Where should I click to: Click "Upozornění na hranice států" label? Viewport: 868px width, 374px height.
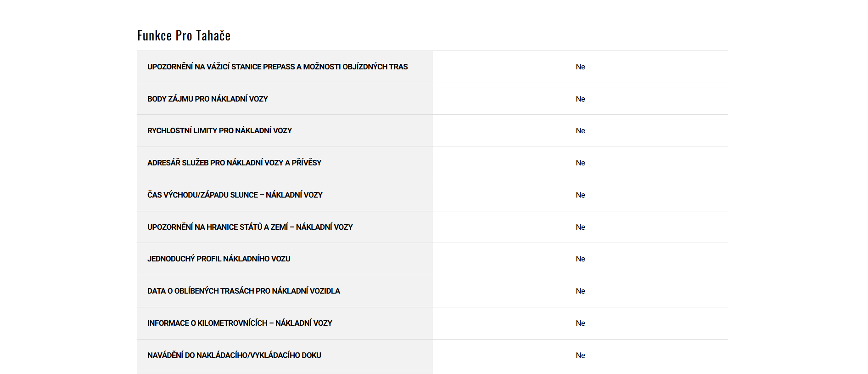250,227
